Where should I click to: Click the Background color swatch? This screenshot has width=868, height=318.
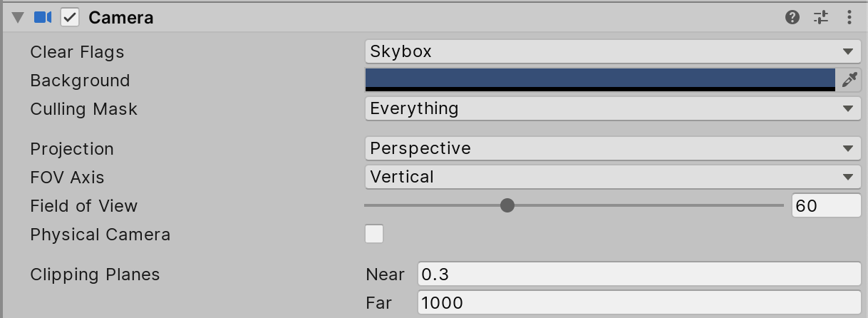[599, 79]
